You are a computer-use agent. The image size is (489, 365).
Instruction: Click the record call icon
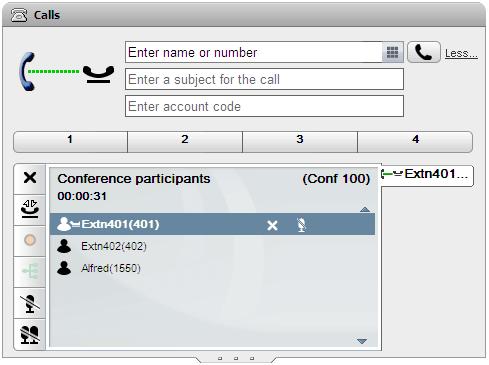point(30,240)
